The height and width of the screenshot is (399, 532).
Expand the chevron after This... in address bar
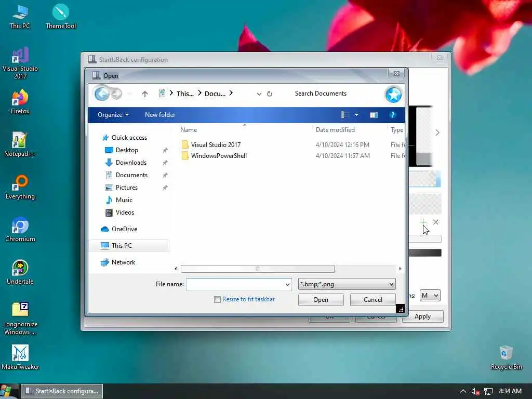(199, 93)
